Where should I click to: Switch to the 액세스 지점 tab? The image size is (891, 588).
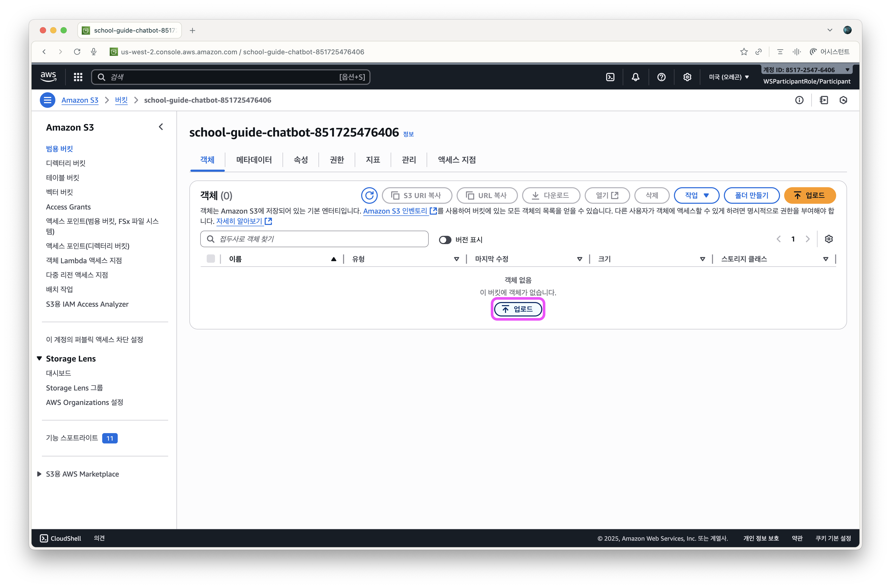(x=457, y=160)
